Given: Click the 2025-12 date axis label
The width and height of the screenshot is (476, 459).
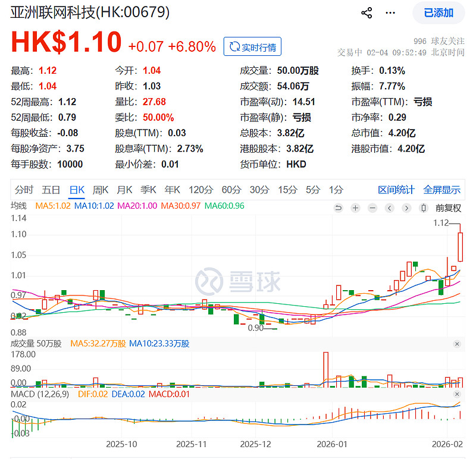Looking at the screenshot, I should (256, 445).
